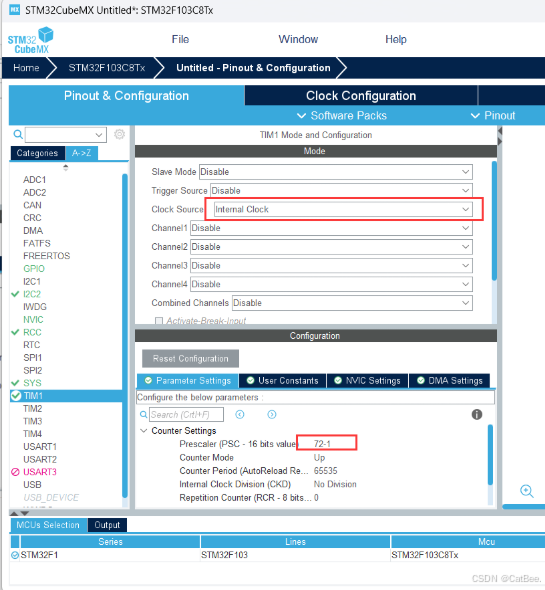Click the panel collapse arrows beside Mode header

[500, 136]
